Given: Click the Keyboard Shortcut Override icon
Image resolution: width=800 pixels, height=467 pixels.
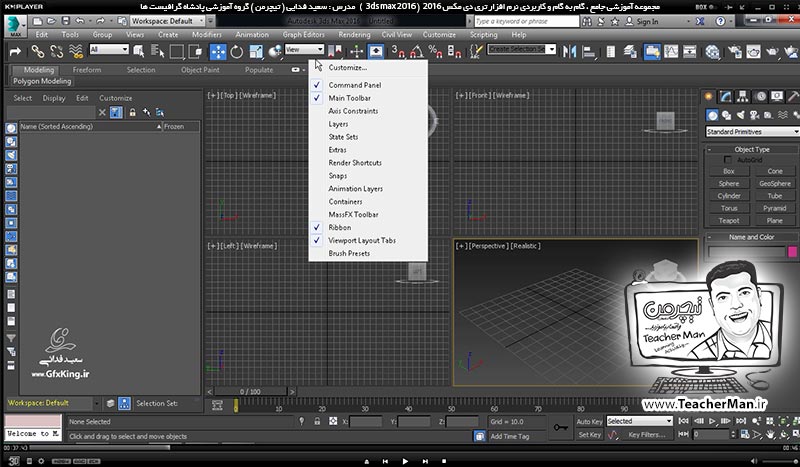Looking at the screenshot, I should click(x=376, y=52).
